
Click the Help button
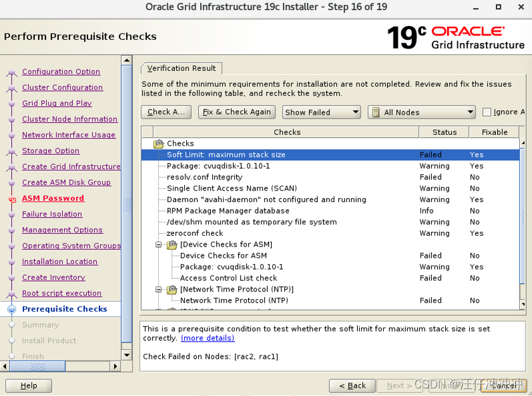pyautogui.click(x=29, y=385)
